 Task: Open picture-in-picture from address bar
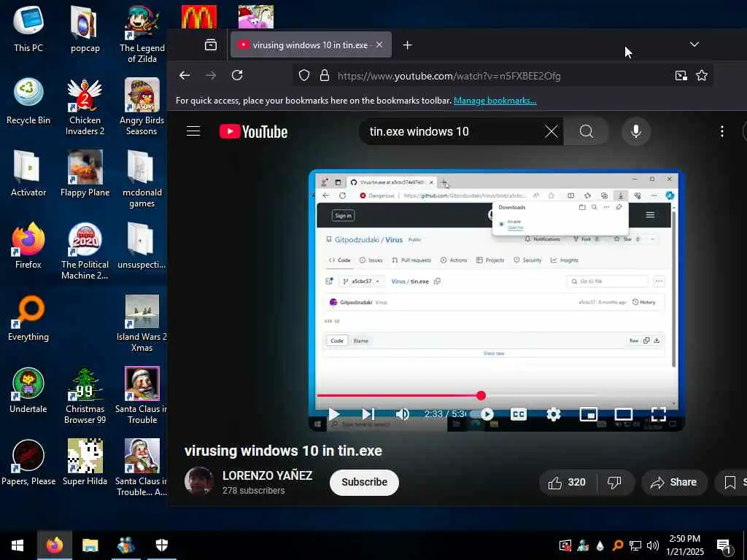[681, 75]
